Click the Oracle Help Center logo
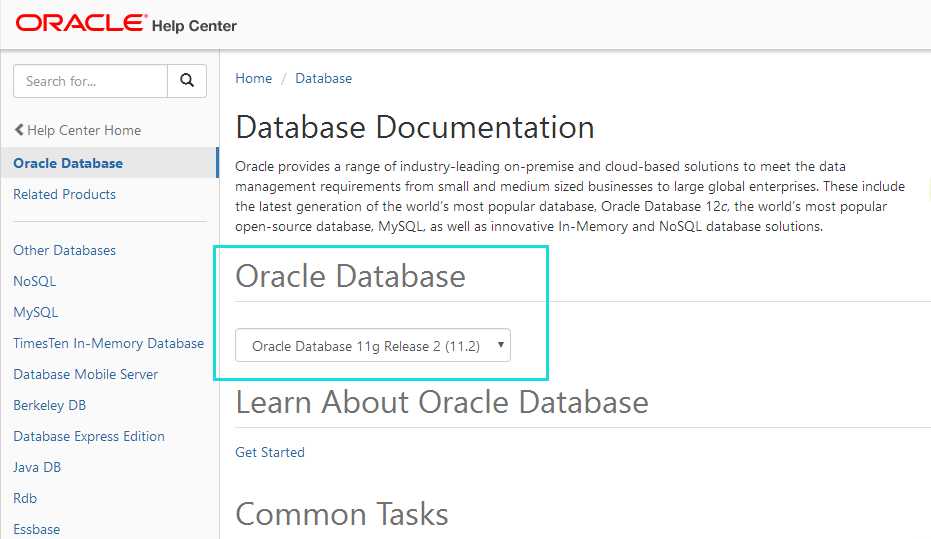The height and width of the screenshot is (539, 931). [x=126, y=24]
